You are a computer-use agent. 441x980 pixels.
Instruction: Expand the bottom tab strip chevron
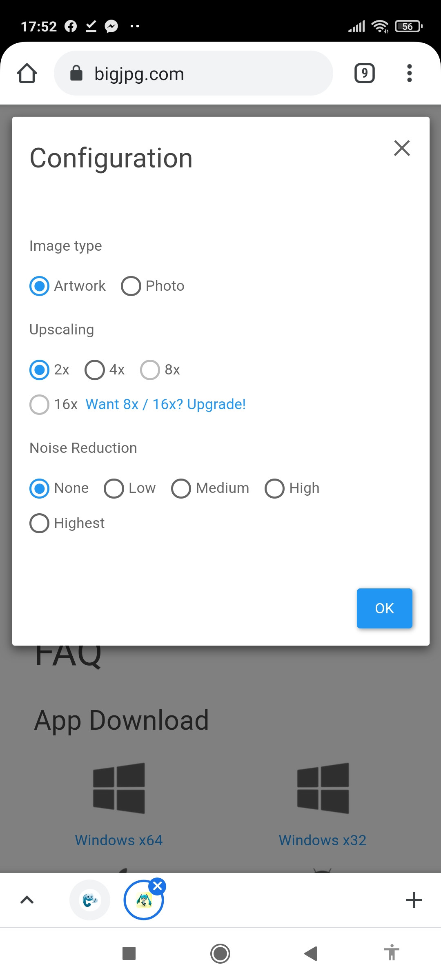[x=27, y=900]
